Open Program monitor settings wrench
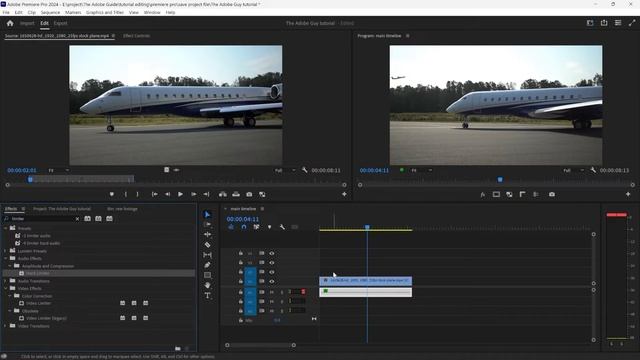Viewport: 640px width, 360px height. pyautogui.click(x=593, y=170)
